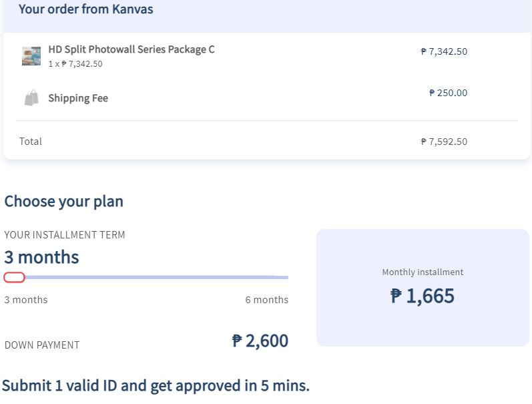Click the installment term slider handle
This screenshot has width=532, height=404.
tap(14, 277)
